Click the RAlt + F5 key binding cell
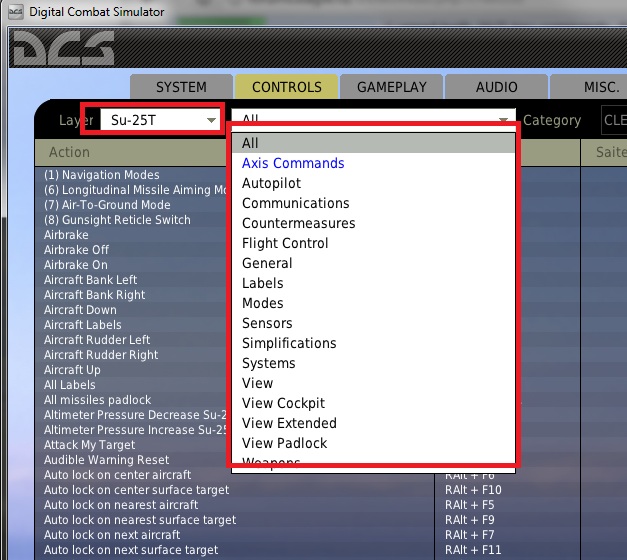 coord(470,505)
